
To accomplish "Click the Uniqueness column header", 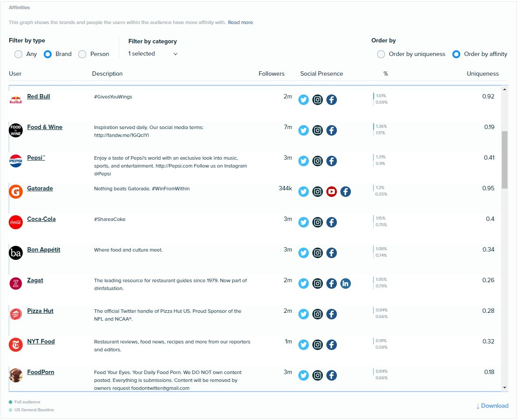I will (x=482, y=73).
